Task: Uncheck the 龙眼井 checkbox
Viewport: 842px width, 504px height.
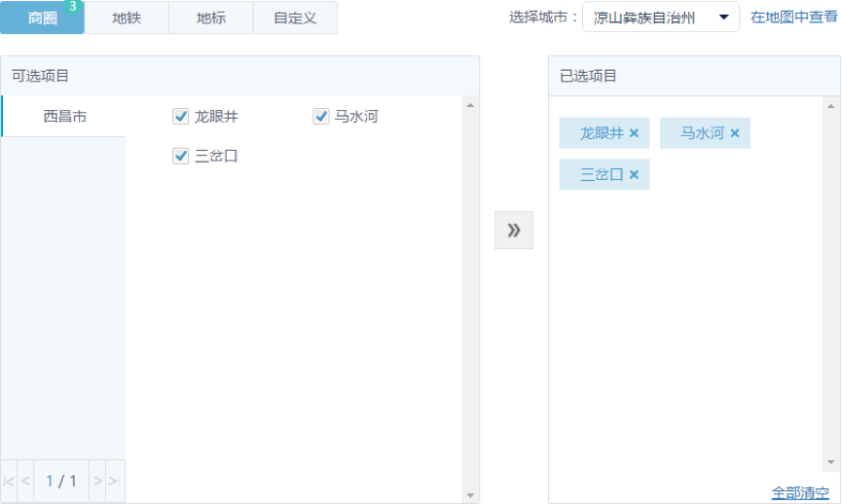Action: click(x=180, y=117)
